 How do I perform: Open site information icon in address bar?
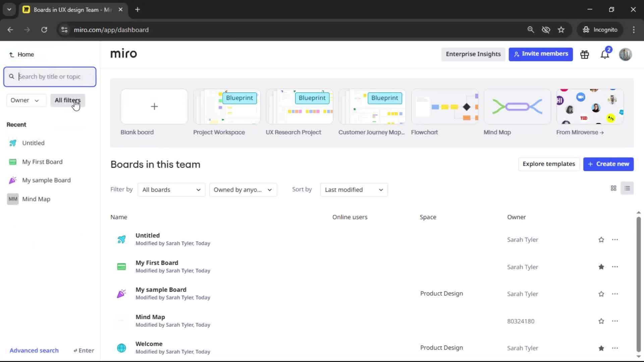click(64, 29)
